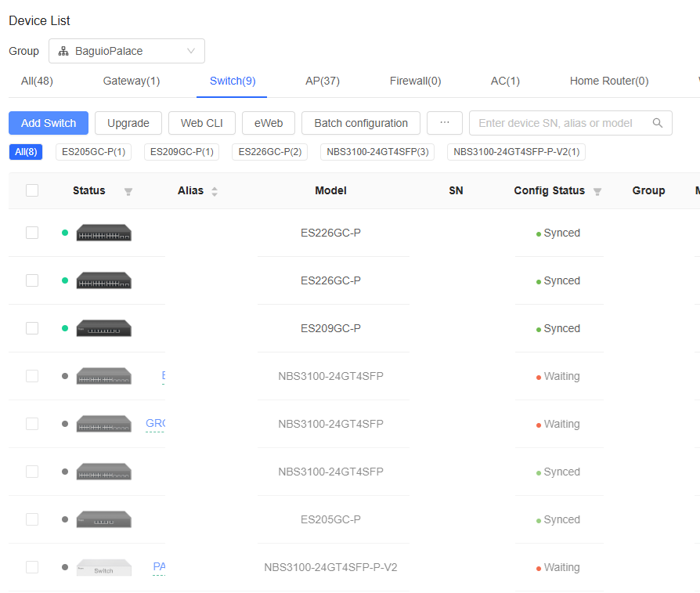Select the ES226GC-P(2) model filter
This screenshot has height=593, width=700.
(269, 152)
